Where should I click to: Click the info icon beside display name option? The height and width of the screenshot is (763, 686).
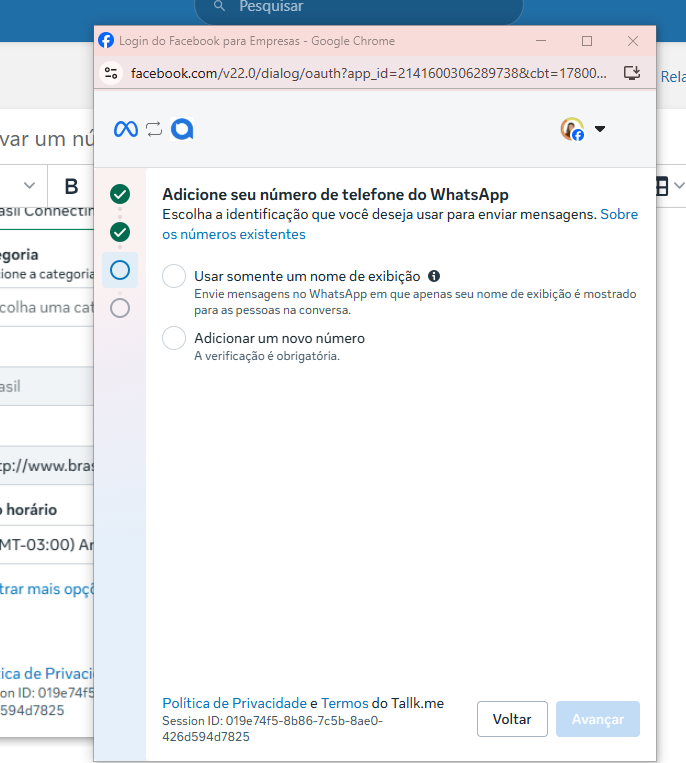[x=434, y=276]
